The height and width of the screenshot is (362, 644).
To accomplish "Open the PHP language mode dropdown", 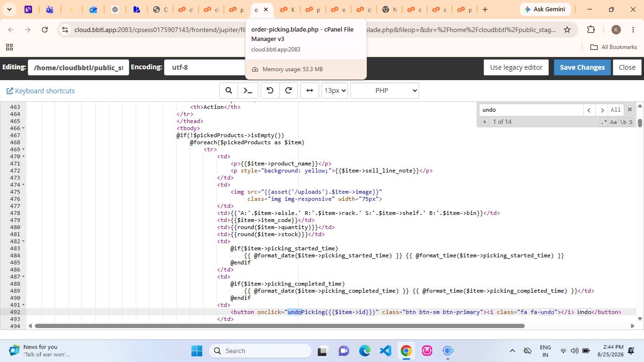I will [385, 90].
